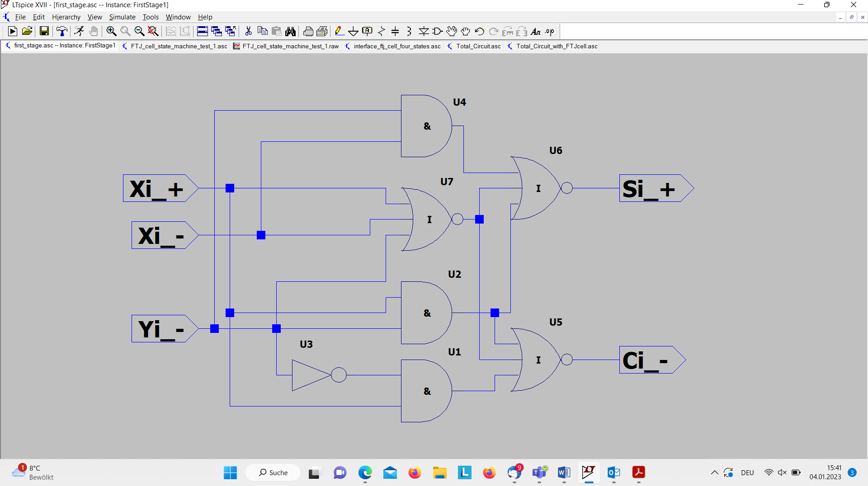Click the Run simulation icon
The height and width of the screenshot is (486, 868).
[13, 31]
